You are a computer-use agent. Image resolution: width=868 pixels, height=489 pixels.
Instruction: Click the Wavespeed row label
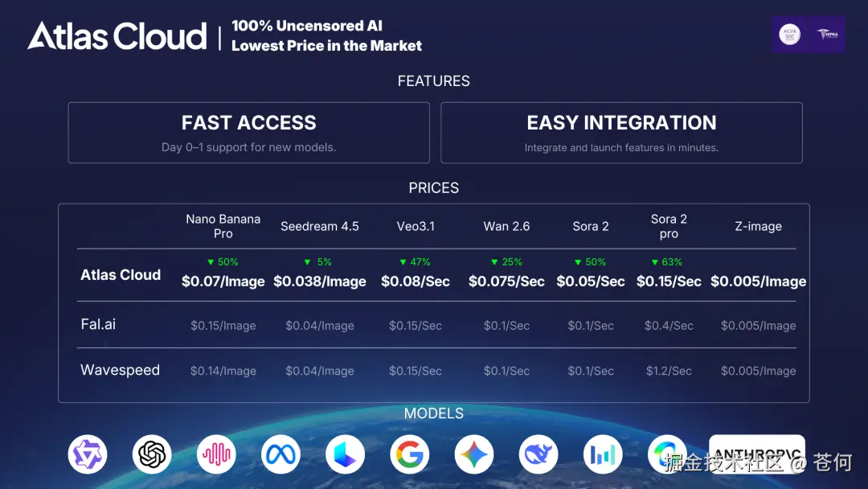click(120, 370)
